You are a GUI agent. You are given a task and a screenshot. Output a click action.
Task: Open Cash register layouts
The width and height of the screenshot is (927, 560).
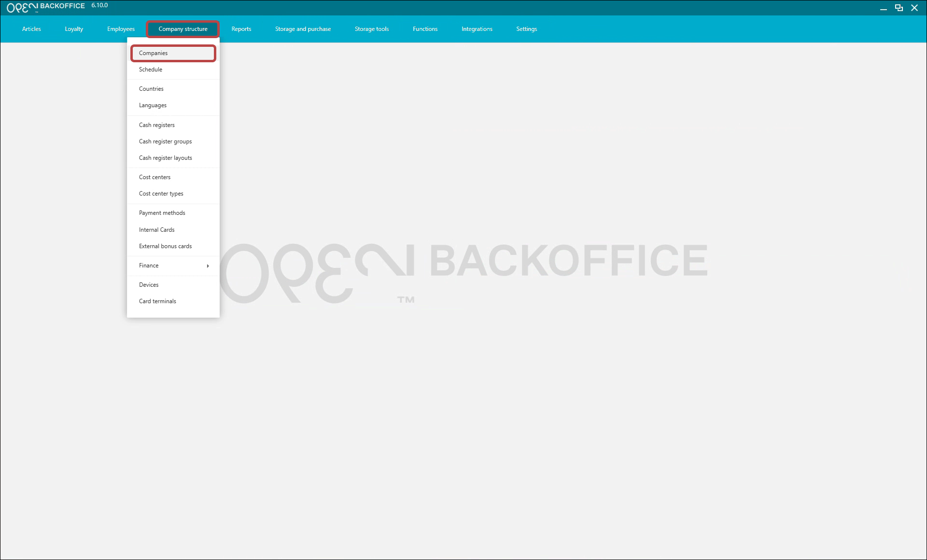[x=173, y=158]
